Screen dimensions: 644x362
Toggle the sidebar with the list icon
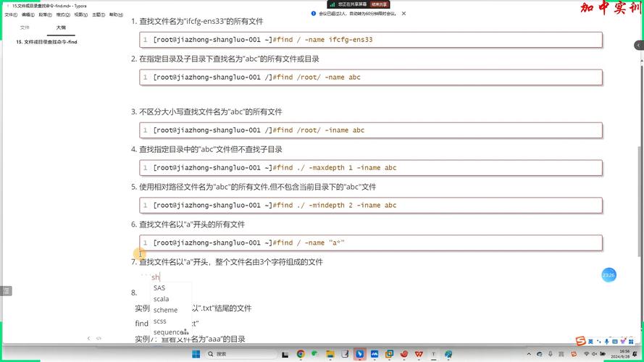click(7, 291)
